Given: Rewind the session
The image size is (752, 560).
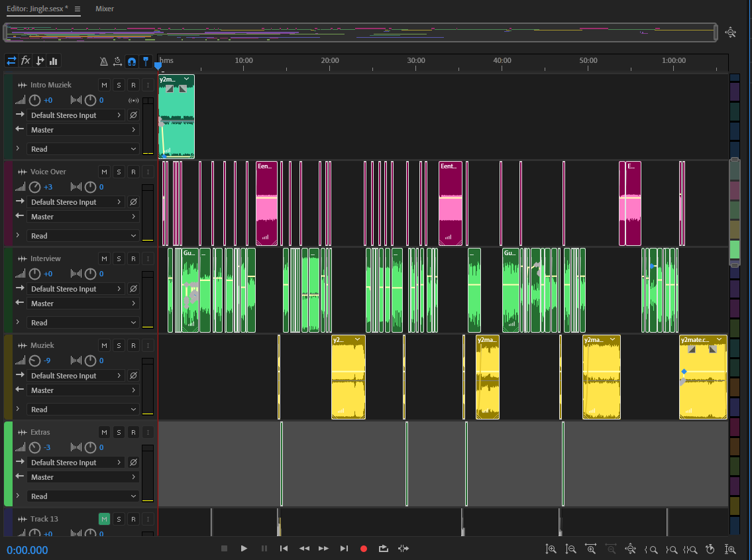Looking at the screenshot, I should pos(304,549).
